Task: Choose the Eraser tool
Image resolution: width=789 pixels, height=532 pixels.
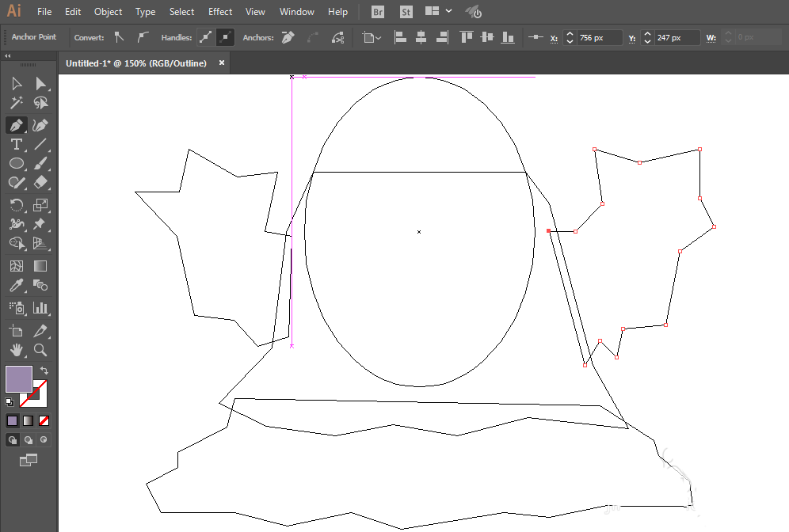Action: coord(40,183)
